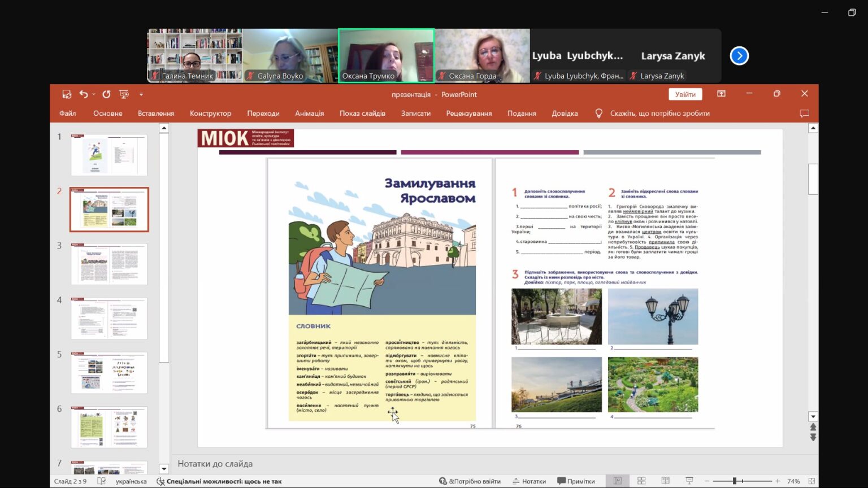Toggle the Нотатки notes pane
Screen dimensions: 868x488
pyautogui.click(x=529, y=481)
